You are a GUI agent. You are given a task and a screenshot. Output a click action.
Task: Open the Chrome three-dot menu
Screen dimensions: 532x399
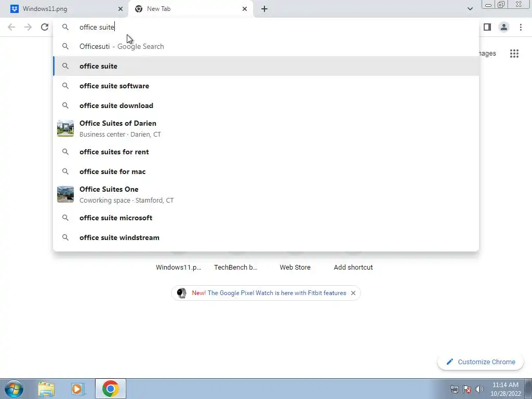pos(521,27)
